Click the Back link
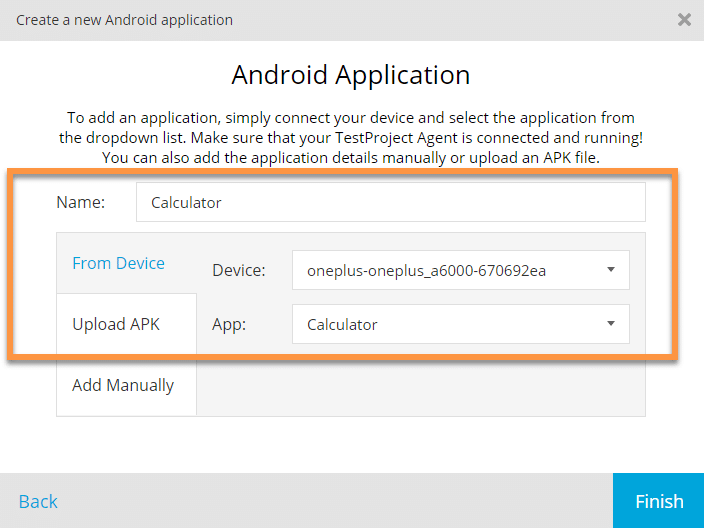This screenshot has width=704, height=528. [x=38, y=502]
